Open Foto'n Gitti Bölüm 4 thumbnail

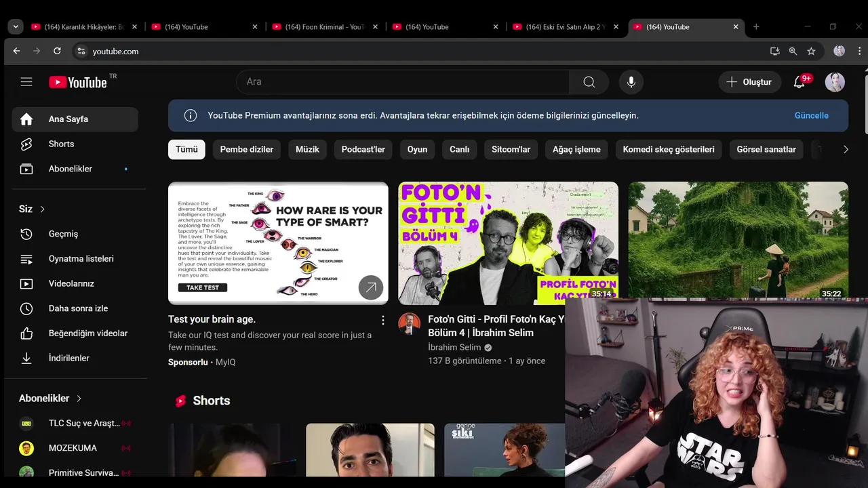(508, 243)
